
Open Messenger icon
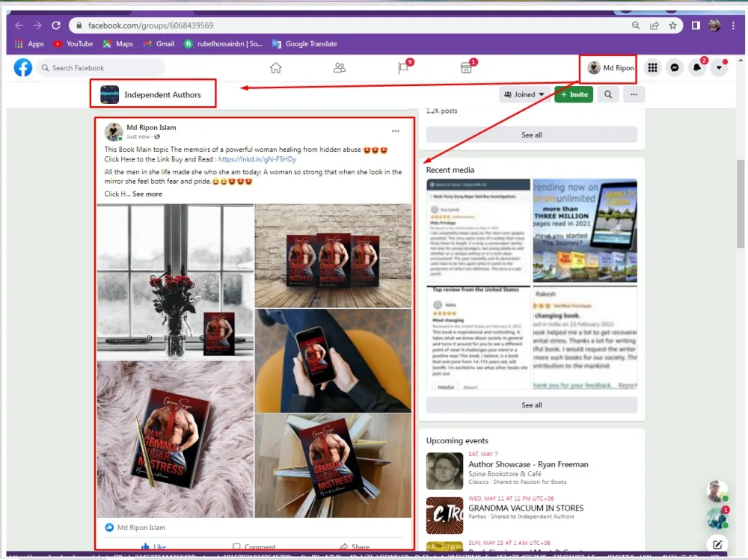[675, 68]
